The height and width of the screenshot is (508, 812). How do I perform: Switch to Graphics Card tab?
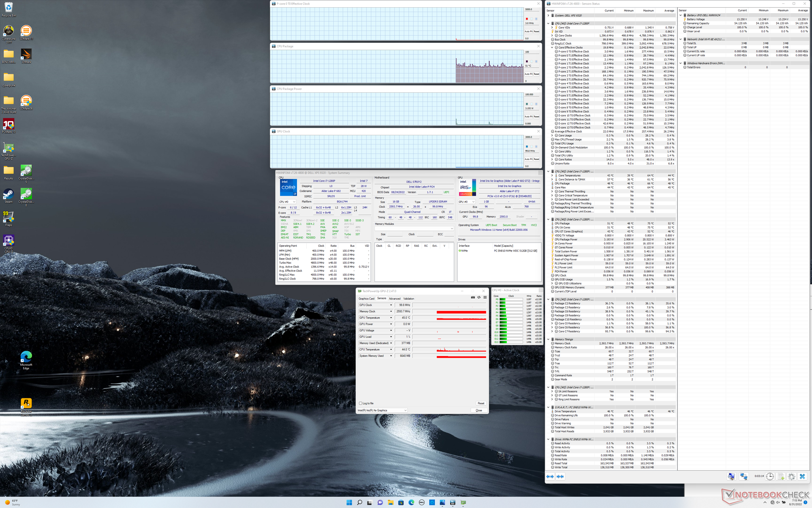366,298
